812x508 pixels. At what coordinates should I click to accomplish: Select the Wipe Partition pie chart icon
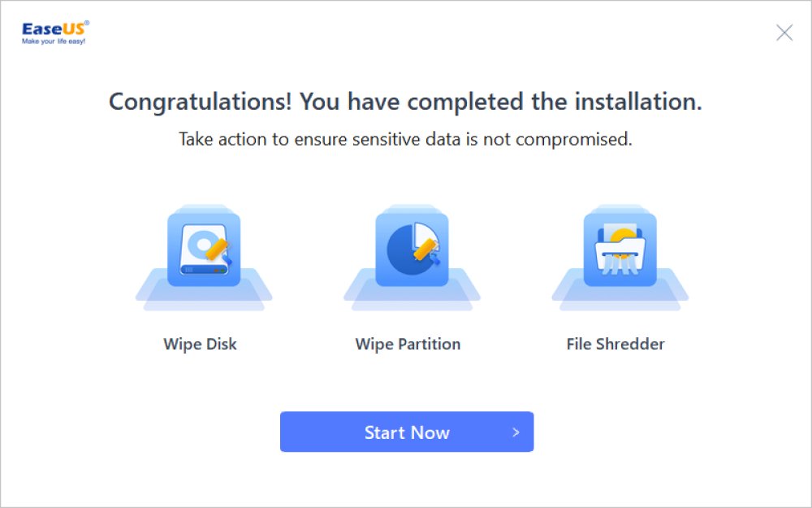(x=406, y=248)
